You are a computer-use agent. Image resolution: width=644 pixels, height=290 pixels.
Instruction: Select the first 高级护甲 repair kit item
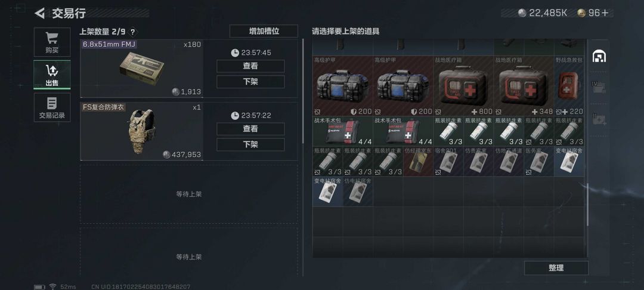tap(342, 86)
